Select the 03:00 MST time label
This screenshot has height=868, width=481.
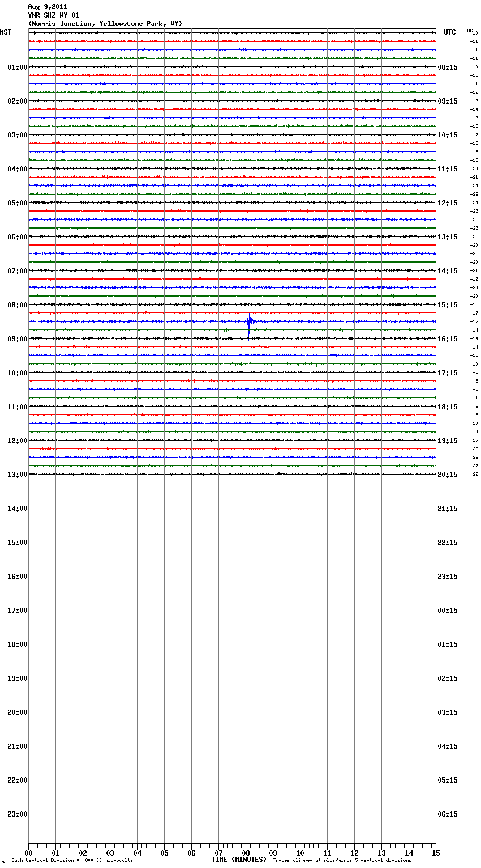18,135
